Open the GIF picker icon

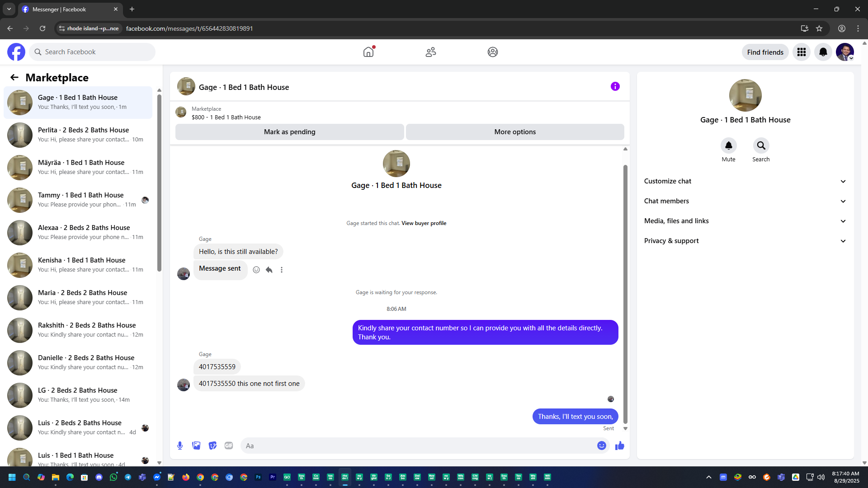coord(229,446)
